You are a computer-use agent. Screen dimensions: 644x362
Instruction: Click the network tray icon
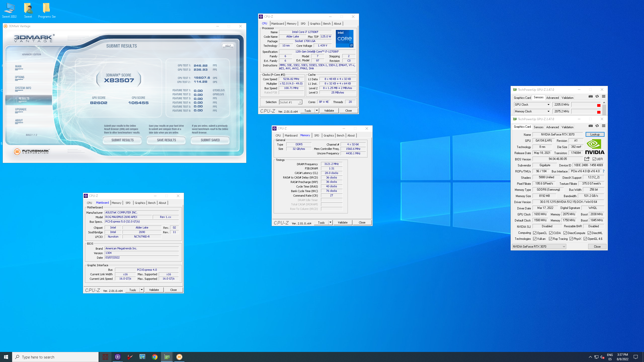[x=596, y=357]
